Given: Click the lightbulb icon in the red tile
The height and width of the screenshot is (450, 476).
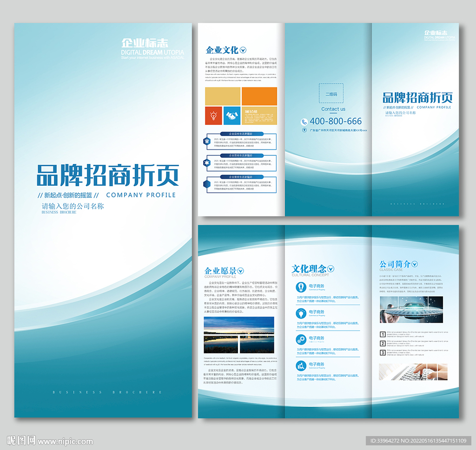Looking at the screenshot, I should click(x=213, y=116).
